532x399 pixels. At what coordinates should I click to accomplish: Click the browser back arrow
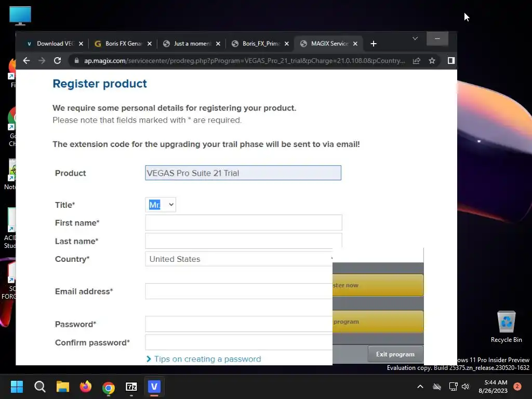pyautogui.click(x=26, y=61)
